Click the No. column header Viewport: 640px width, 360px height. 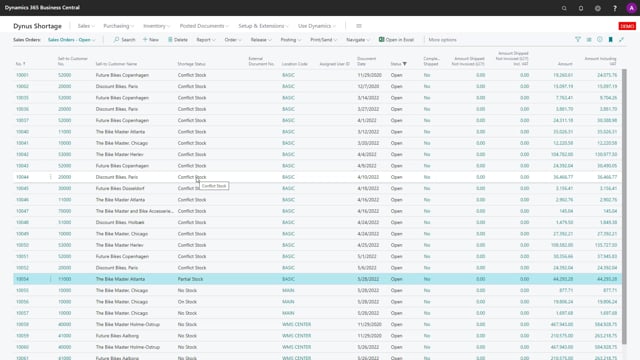(20, 64)
